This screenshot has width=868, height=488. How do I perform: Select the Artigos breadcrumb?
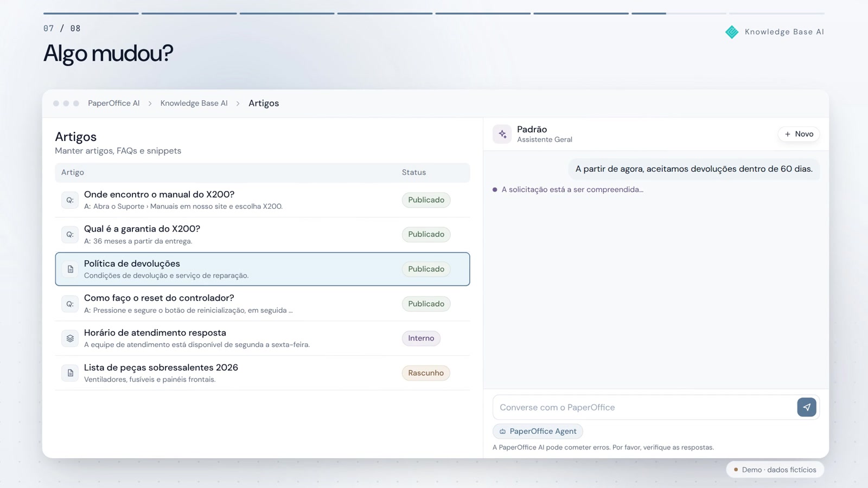[x=264, y=103]
